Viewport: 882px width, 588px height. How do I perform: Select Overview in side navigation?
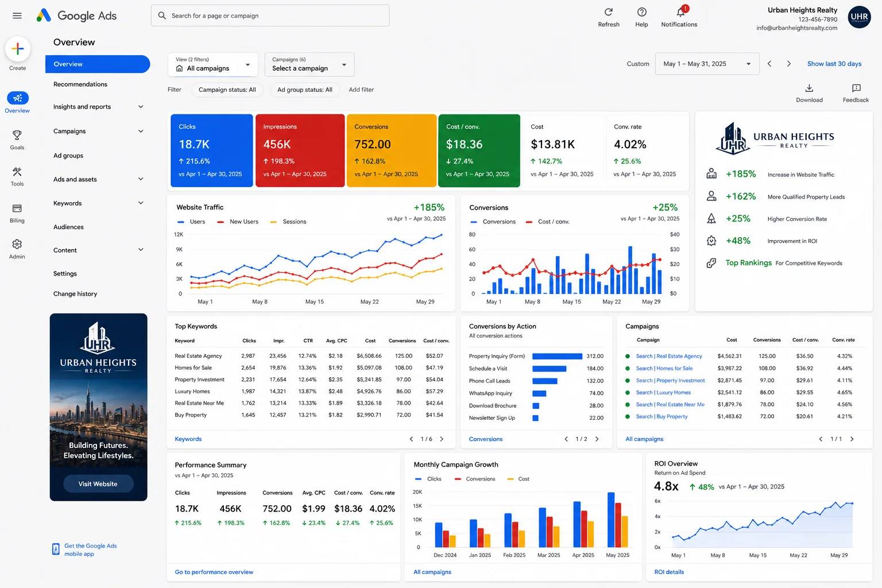tap(98, 64)
